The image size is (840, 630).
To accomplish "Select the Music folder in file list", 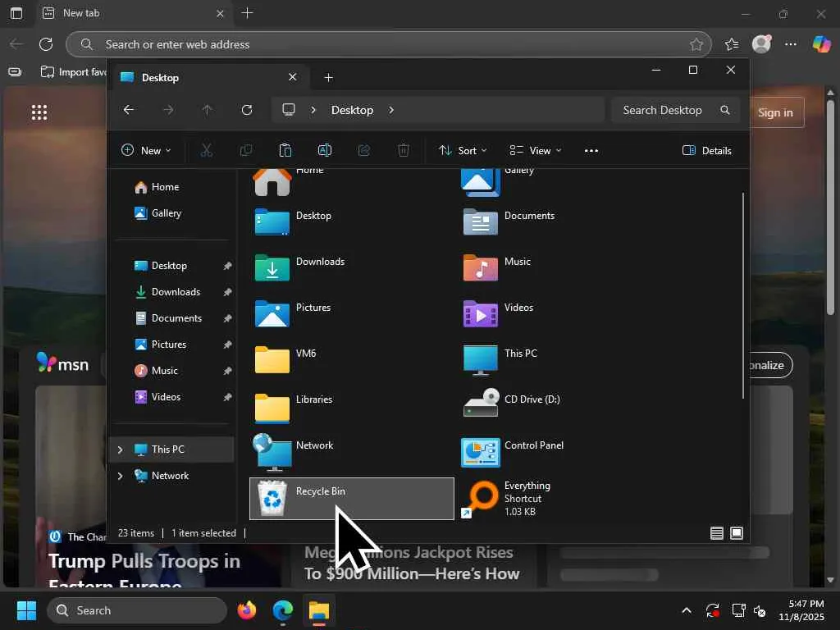I will click(x=560, y=268).
